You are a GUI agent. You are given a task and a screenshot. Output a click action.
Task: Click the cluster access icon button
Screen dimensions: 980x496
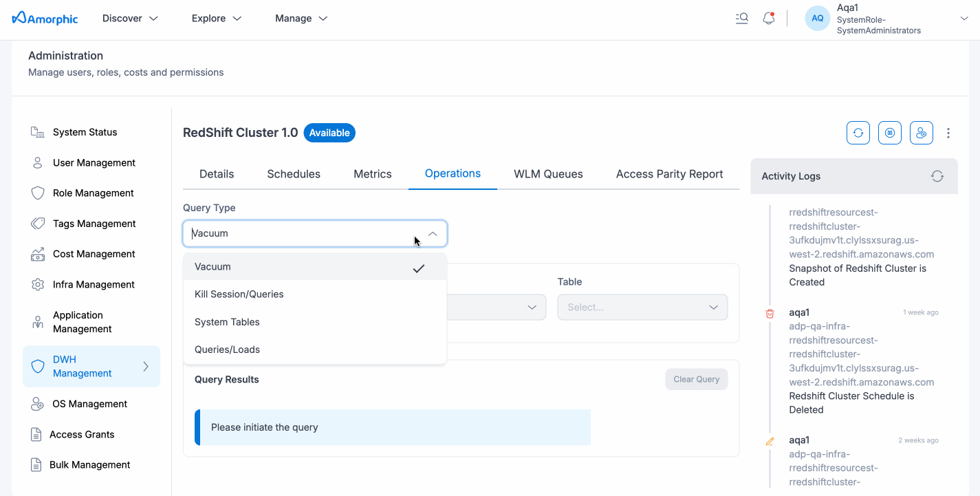tap(922, 133)
